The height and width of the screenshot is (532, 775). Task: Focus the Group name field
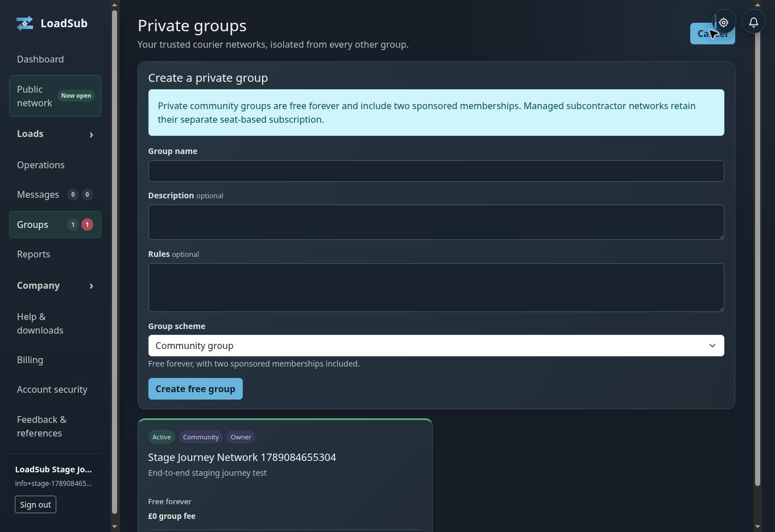pos(436,171)
